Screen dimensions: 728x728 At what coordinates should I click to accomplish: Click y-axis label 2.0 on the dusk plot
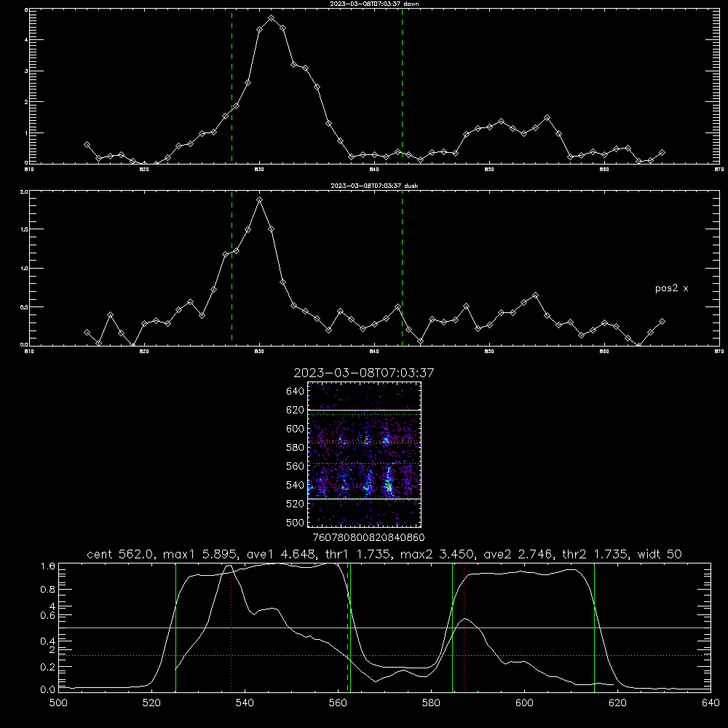point(24,191)
